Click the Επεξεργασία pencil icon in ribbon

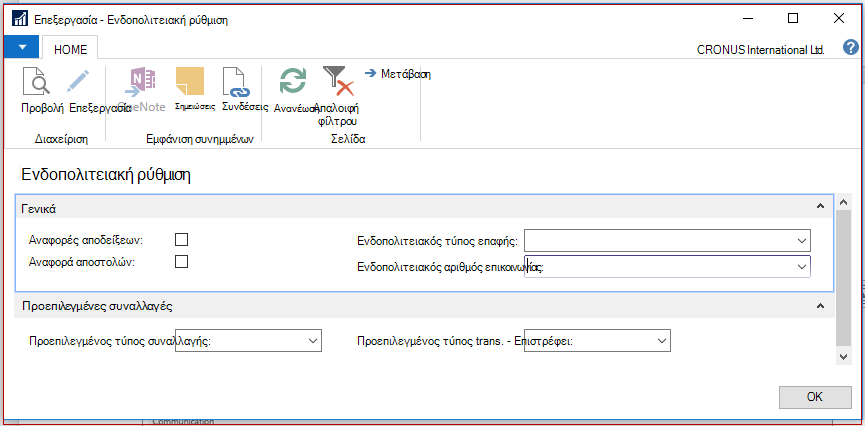[78, 81]
